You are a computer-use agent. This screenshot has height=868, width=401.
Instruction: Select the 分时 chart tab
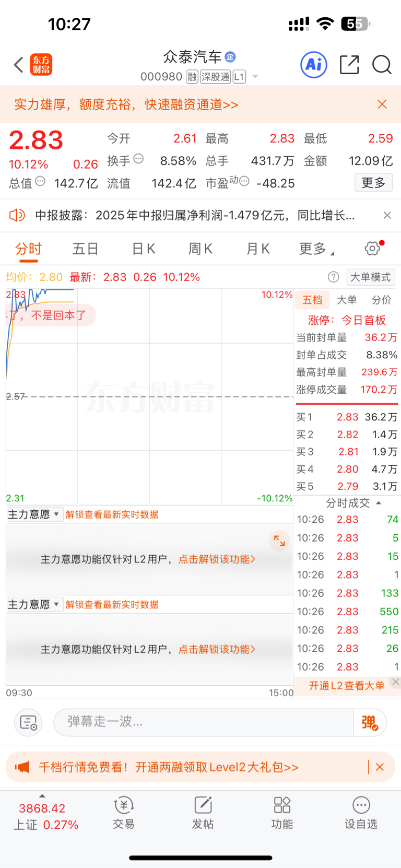(28, 249)
